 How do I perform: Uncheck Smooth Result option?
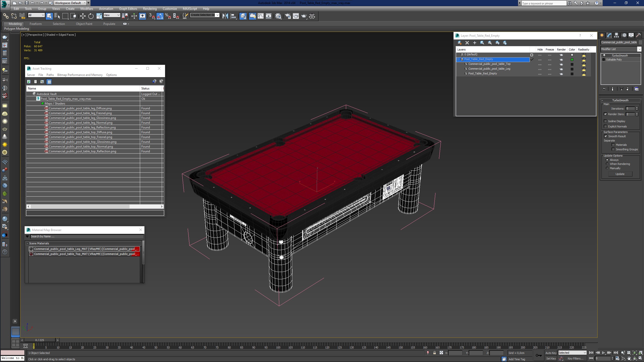pos(606,136)
